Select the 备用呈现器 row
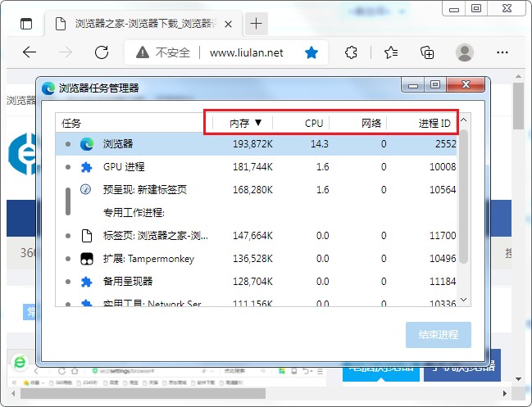The image size is (532, 407). pos(256,281)
